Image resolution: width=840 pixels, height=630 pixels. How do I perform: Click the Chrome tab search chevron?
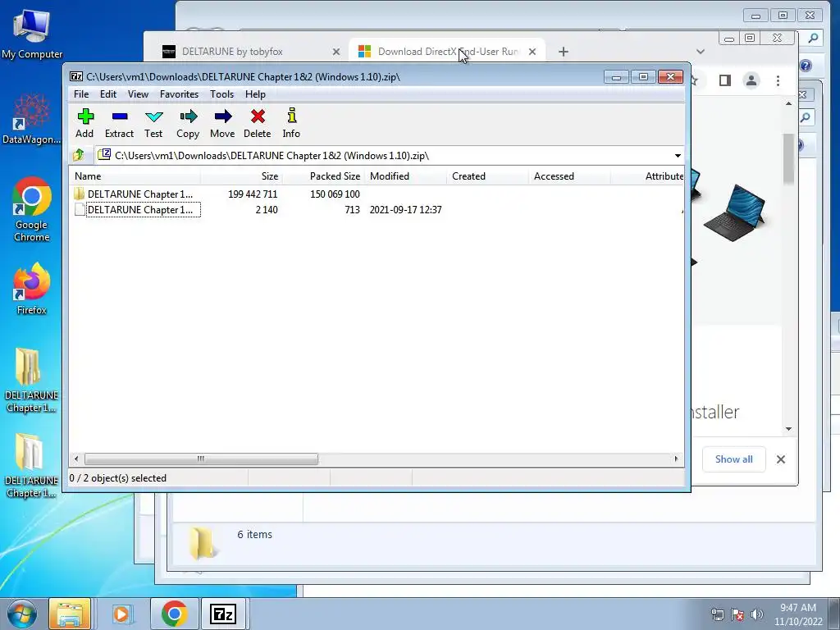701,52
